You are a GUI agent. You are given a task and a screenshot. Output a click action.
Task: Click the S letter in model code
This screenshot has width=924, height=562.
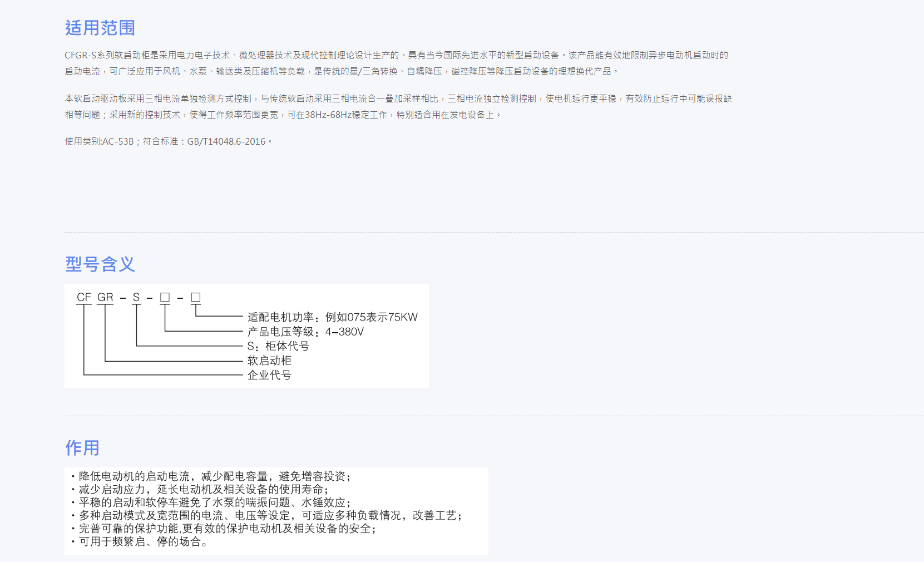[x=136, y=297]
